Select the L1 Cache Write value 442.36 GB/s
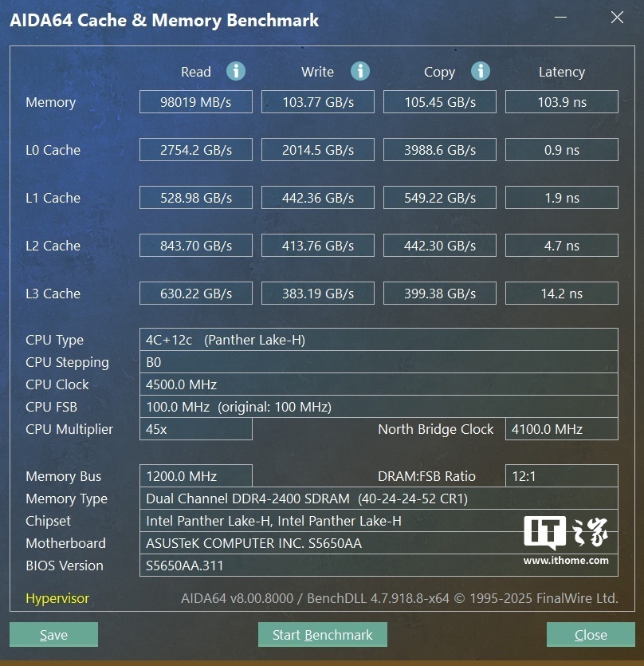 [318, 198]
